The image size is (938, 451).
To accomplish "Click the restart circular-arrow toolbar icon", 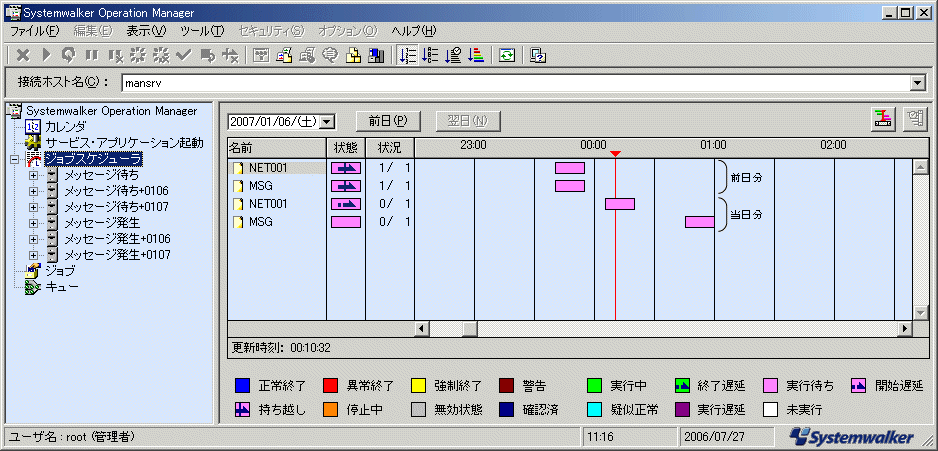I will pos(69,56).
